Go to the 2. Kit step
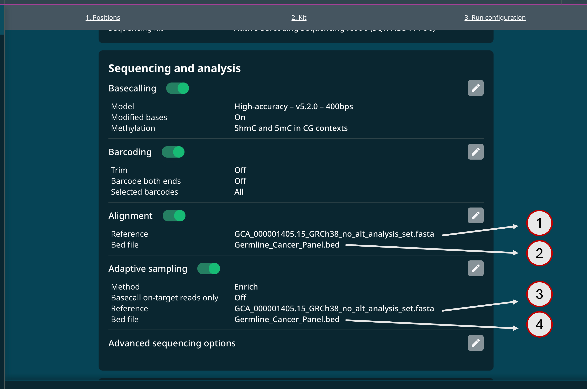 299,17
